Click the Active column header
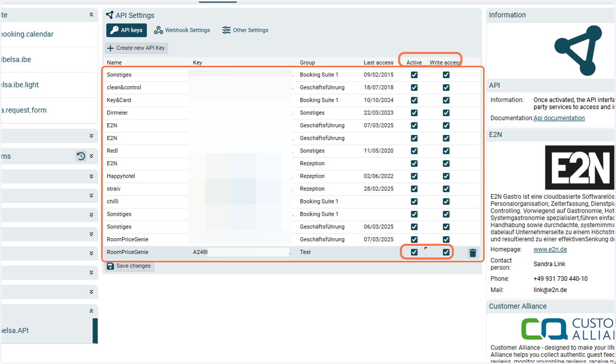The width and height of the screenshot is (616, 364). [414, 63]
